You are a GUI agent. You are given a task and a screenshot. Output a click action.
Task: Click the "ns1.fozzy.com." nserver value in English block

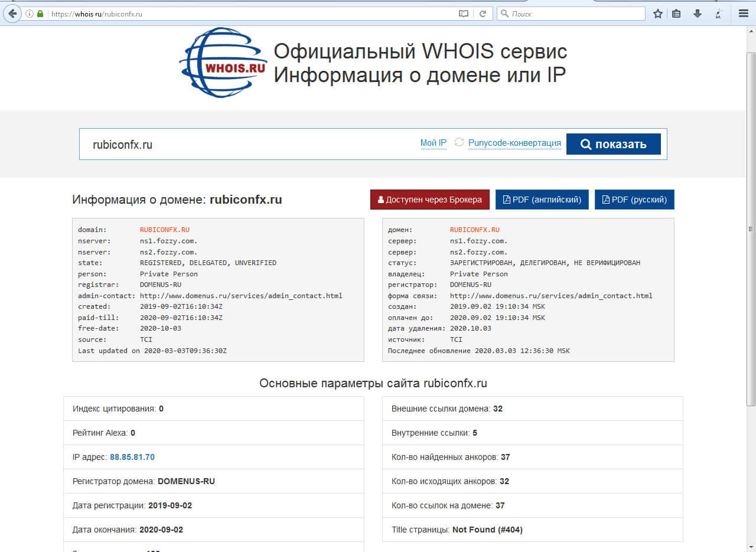pos(169,241)
